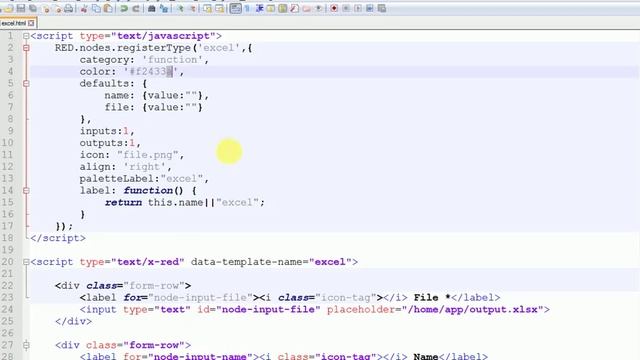
Task: Play back the recorded macro
Action: [x=358, y=8]
